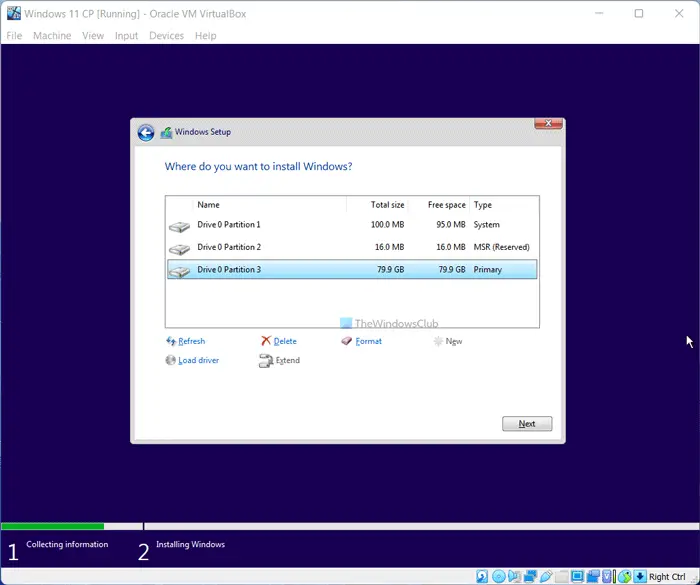Click the 'Where do you want to install Windows?' heading
The image size is (700, 585).
point(258,167)
